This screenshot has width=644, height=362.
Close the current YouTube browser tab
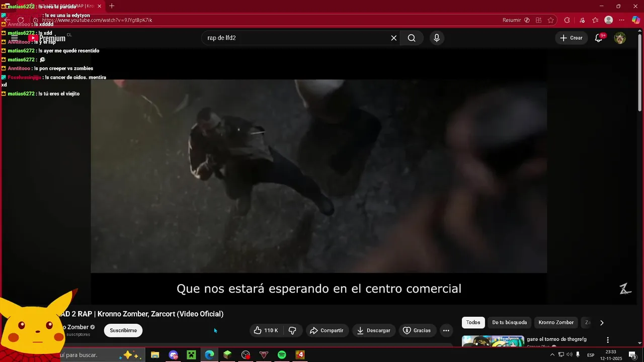click(99, 6)
